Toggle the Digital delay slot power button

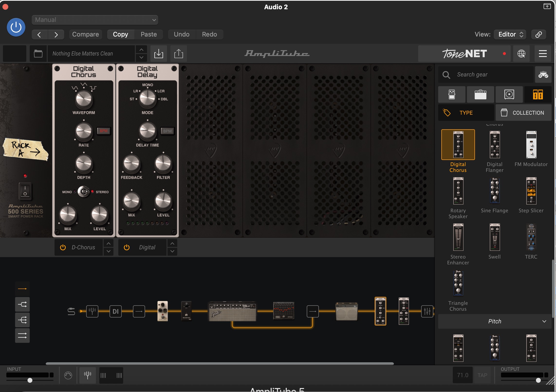(127, 247)
